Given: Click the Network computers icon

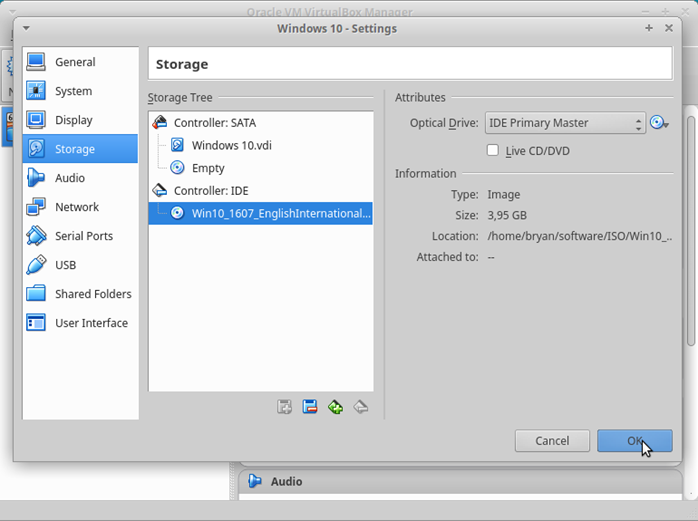Looking at the screenshot, I should [36, 207].
